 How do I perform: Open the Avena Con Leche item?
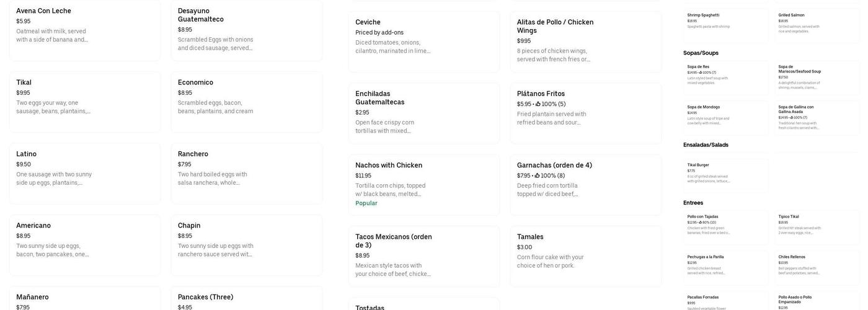[x=84, y=30]
